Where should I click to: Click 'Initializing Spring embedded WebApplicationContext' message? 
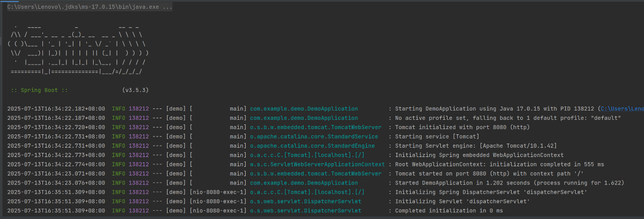tap(480, 155)
